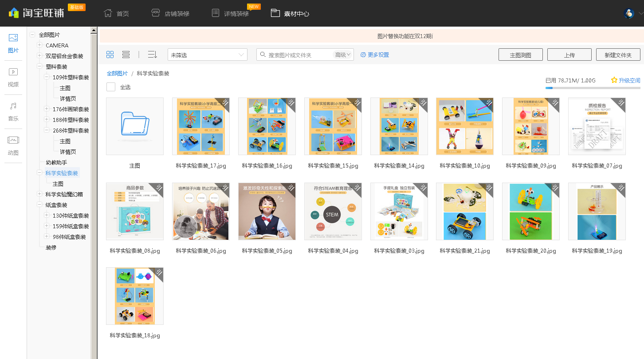Image resolution: width=644 pixels, height=359 pixels.
Task: Open the 音乐 section in sidebar
Action: point(13,111)
